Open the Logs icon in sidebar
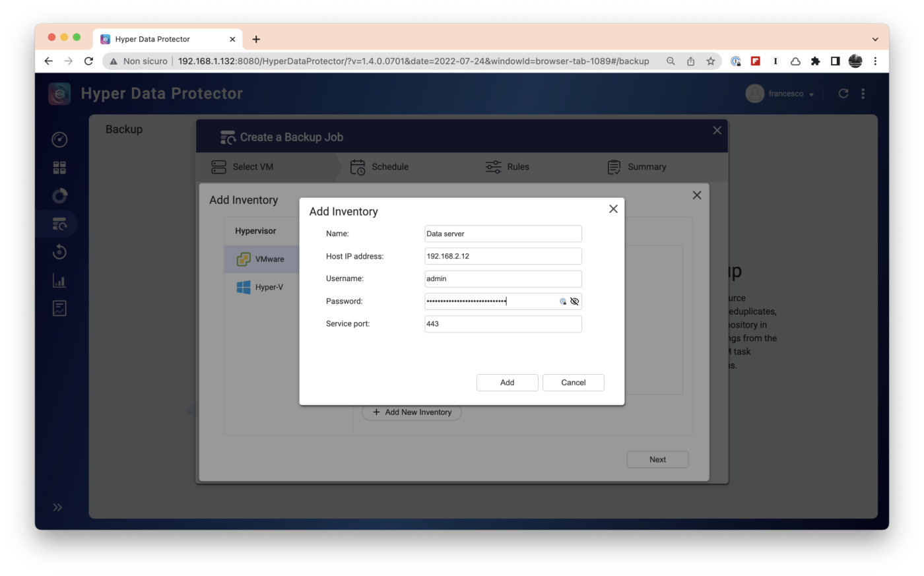 pos(59,308)
